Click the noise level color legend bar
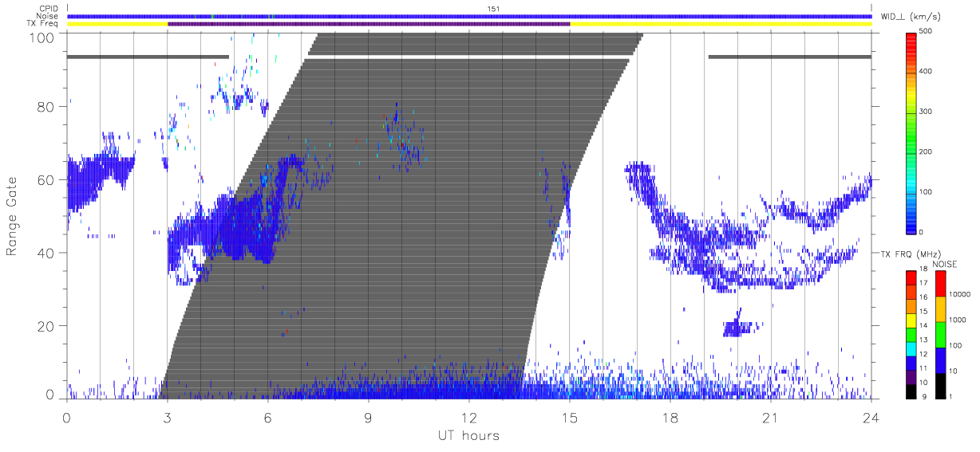 click(x=941, y=333)
